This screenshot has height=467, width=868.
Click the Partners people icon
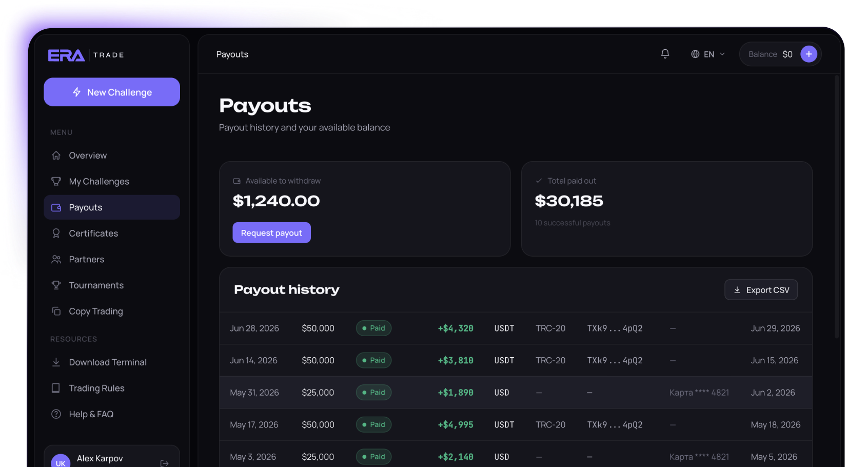pyautogui.click(x=56, y=259)
